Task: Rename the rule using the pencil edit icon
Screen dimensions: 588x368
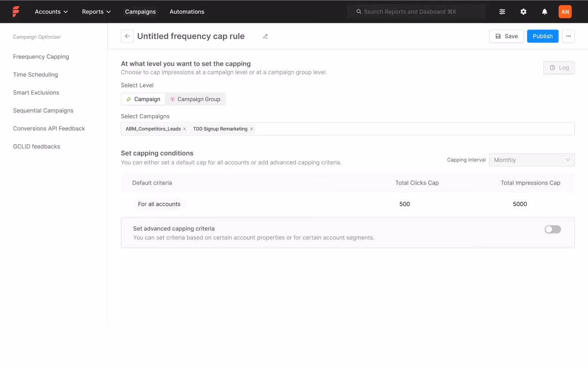Action: [x=265, y=36]
